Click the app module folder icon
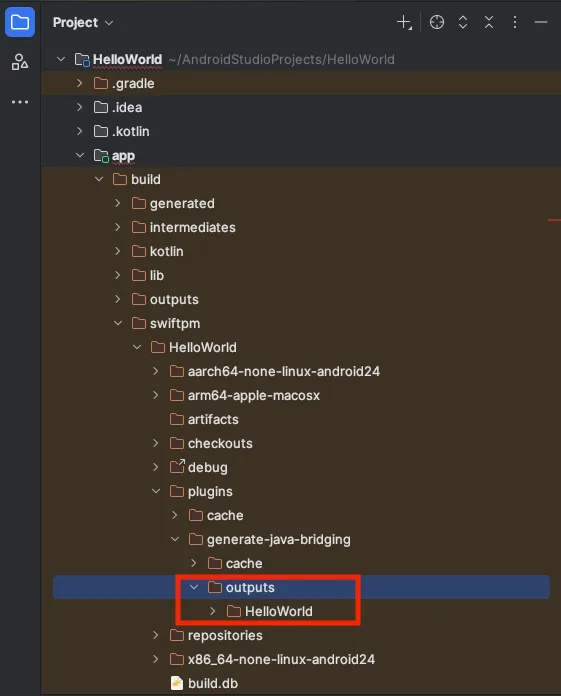561x696 pixels. (x=101, y=155)
